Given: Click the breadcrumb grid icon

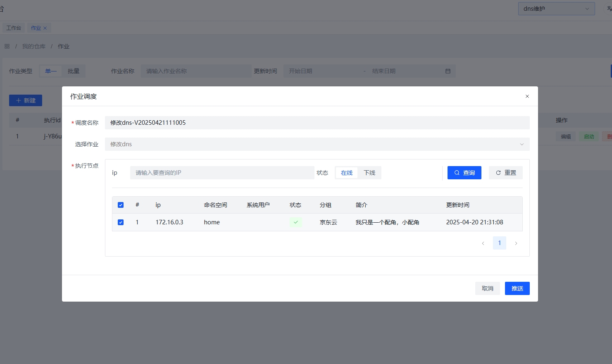Looking at the screenshot, I should point(7,46).
